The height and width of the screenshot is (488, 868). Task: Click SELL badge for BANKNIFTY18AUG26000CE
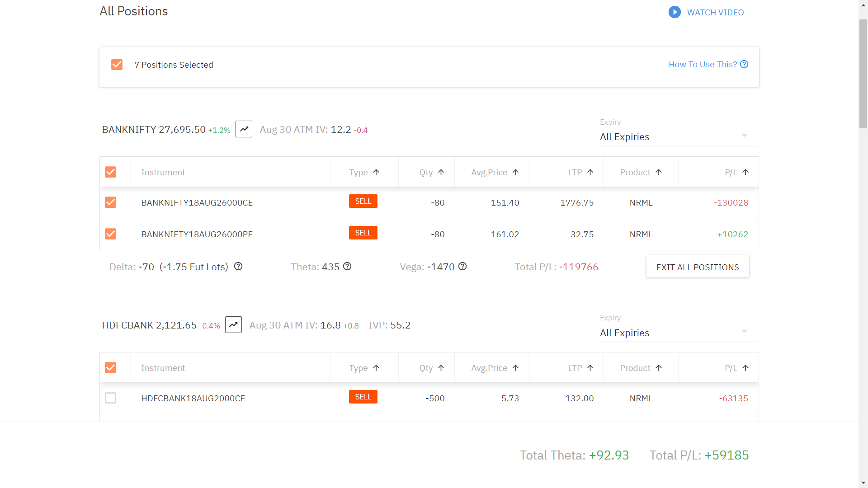[363, 201]
